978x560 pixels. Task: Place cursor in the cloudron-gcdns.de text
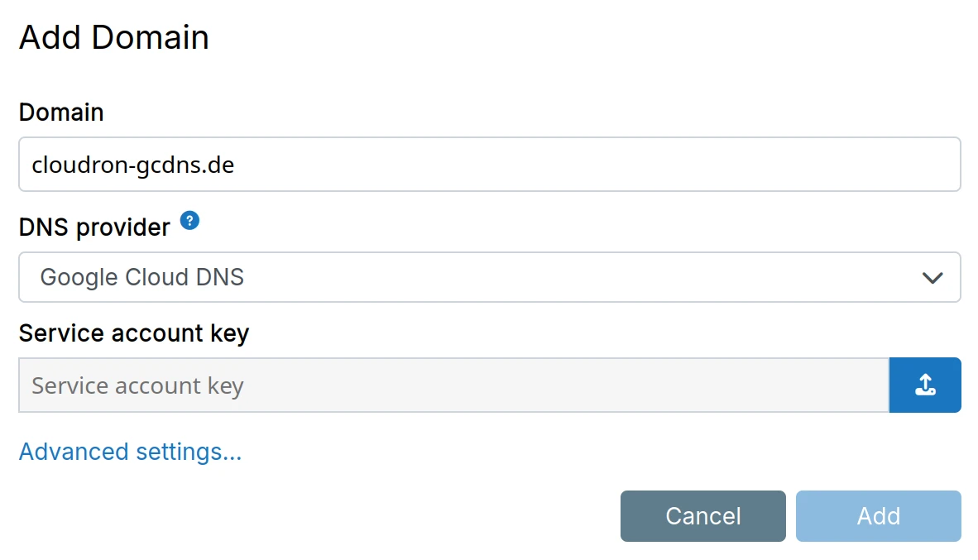pos(132,165)
